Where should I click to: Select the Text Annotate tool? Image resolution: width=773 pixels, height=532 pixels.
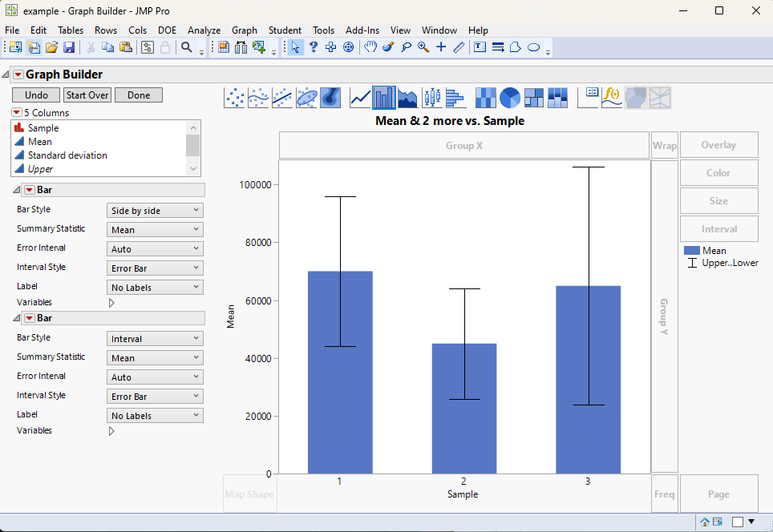point(480,47)
